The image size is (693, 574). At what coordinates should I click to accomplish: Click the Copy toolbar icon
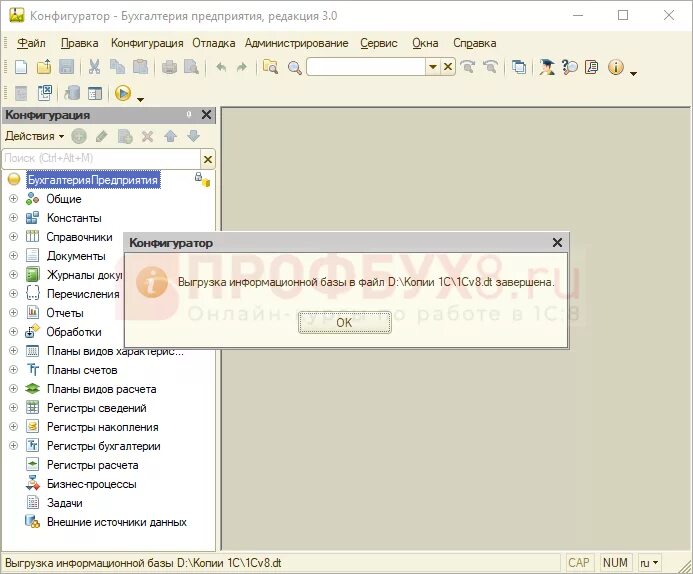tap(117, 67)
